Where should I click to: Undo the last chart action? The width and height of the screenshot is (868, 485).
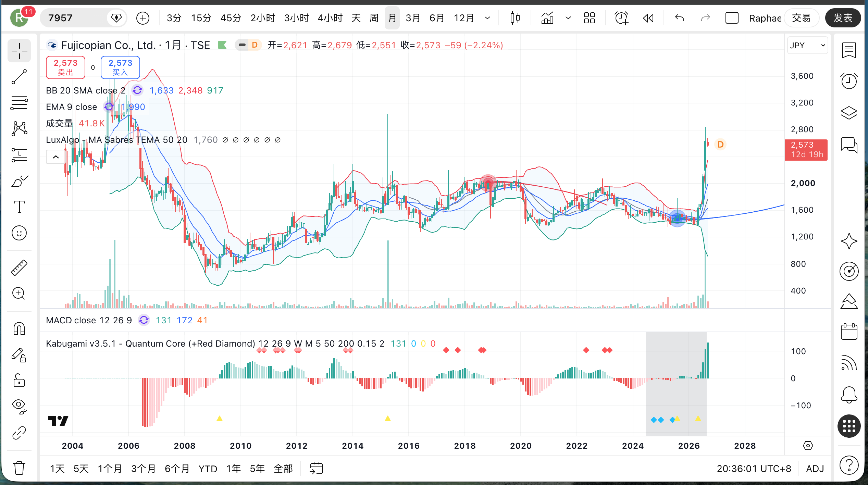coord(680,18)
